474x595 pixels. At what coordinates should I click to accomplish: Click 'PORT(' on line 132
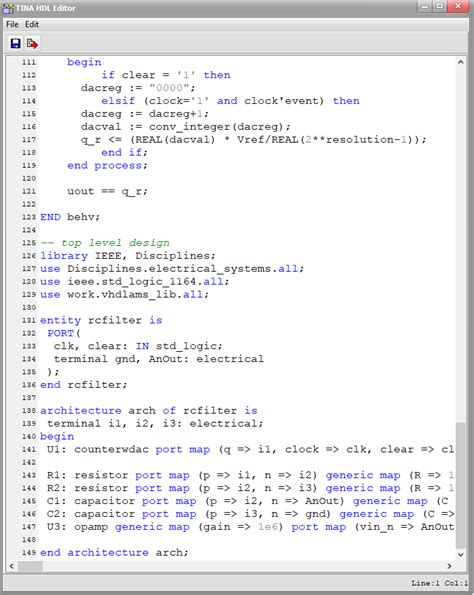(x=64, y=333)
